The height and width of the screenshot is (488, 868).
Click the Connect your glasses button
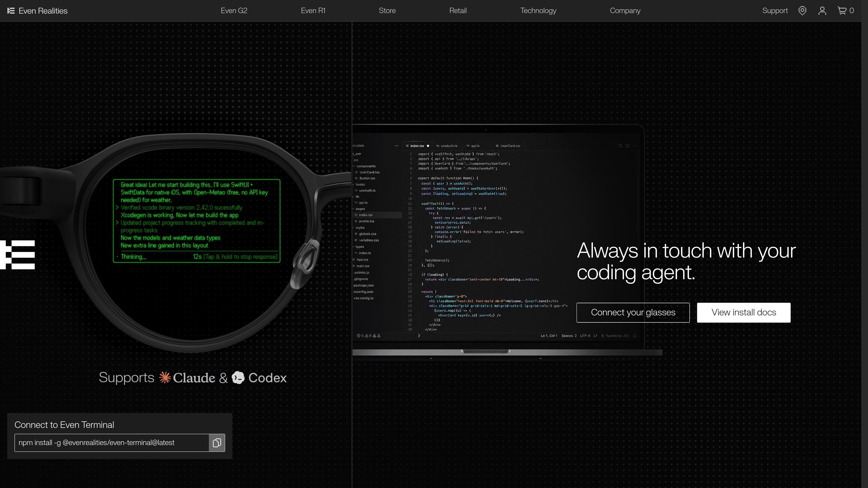pos(633,312)
